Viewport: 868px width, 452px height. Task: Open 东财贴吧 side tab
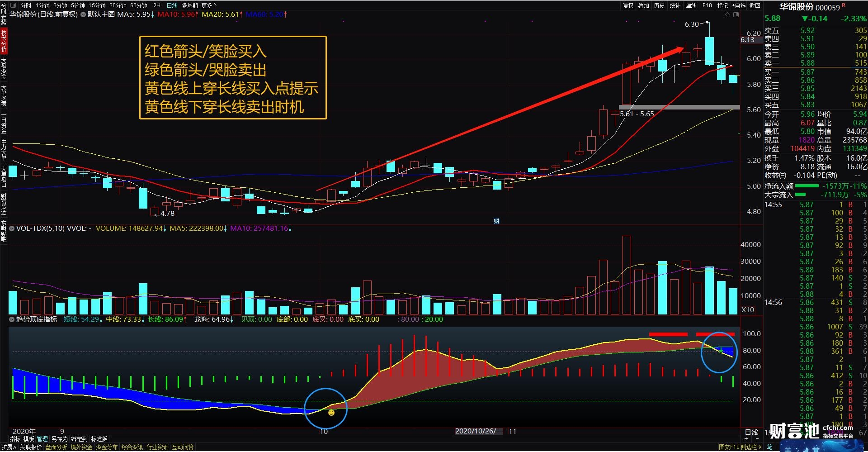point(4,231)
